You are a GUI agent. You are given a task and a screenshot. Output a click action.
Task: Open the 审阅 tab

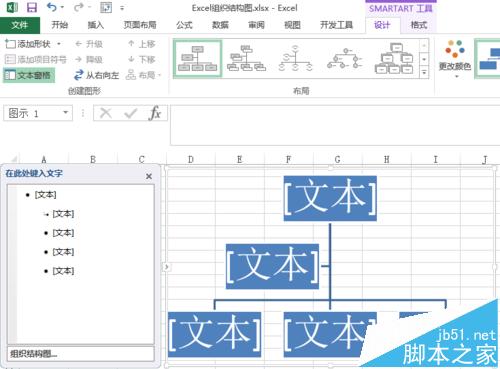(256, 25)
